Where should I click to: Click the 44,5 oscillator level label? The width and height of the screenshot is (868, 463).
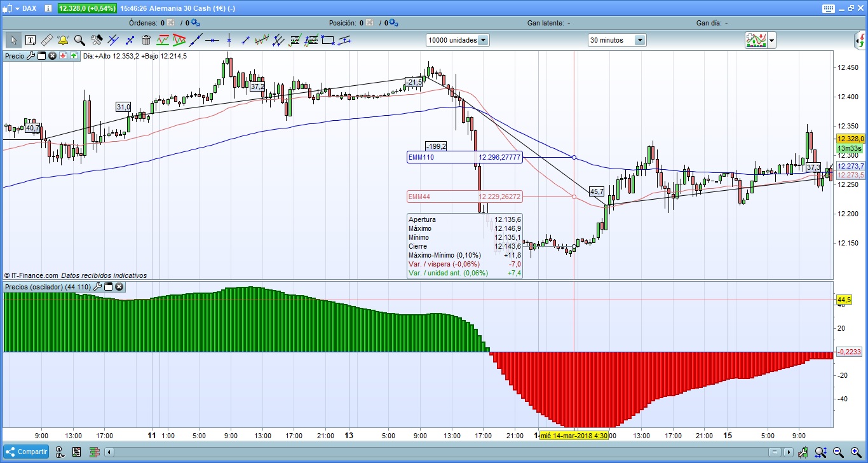click(844, 300)
